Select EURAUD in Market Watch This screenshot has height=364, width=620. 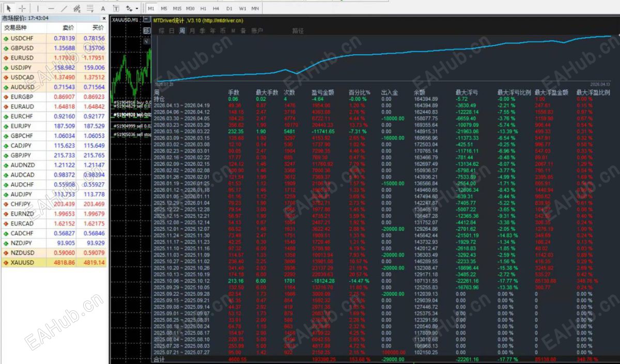coord(54,107)
